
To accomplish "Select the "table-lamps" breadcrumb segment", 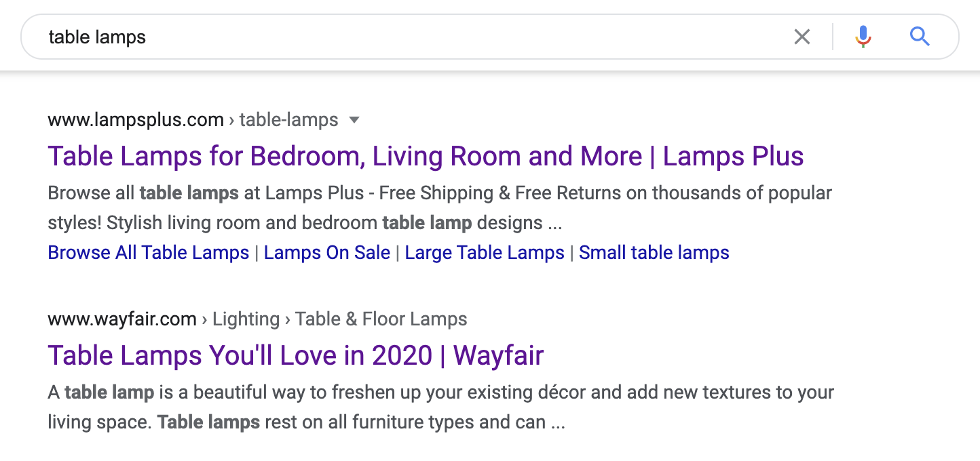I will (288, 119).
